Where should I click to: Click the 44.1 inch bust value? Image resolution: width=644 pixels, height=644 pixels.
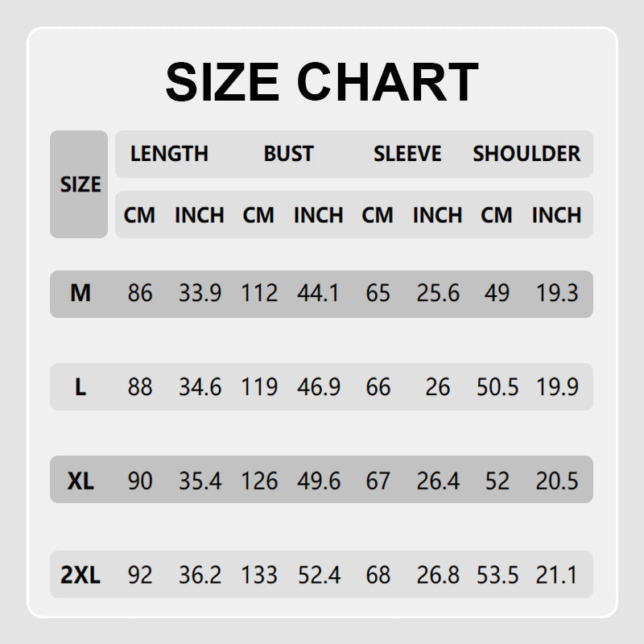[x=318, y=293]
